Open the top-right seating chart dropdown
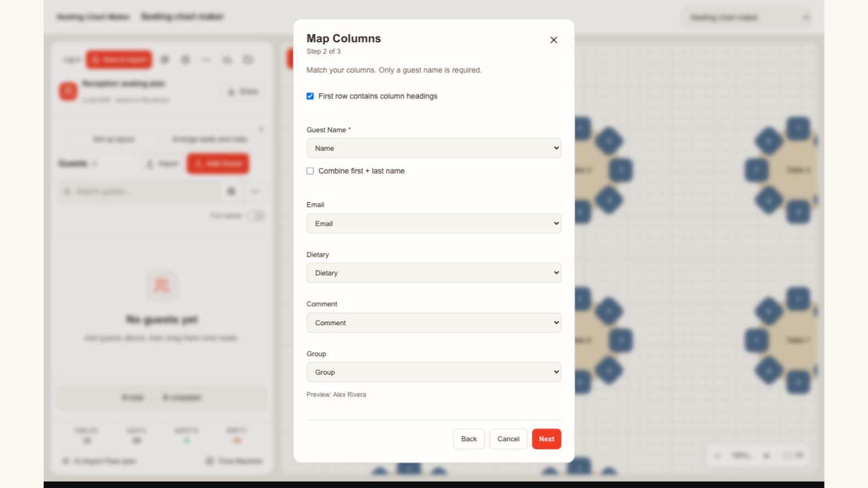The height and width of the screenshot is (488, 868). pos(747,18)
